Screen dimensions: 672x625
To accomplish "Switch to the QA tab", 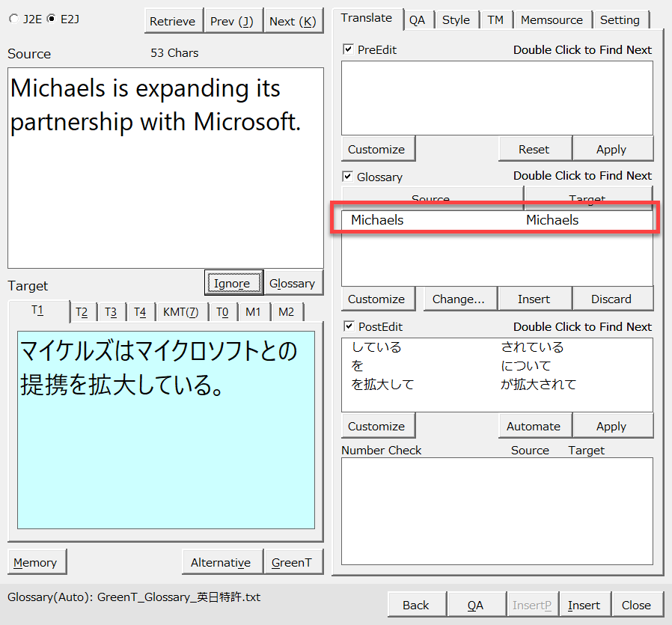I will tap(417, 20).
